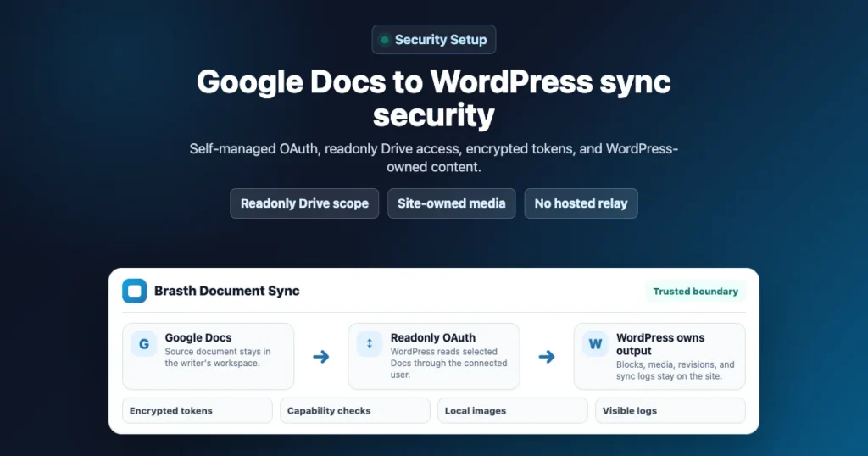Viewport: 868px width, 456px height.
Task: Click the Brasth Document Sync logo icon
Action: click(135, 291)
